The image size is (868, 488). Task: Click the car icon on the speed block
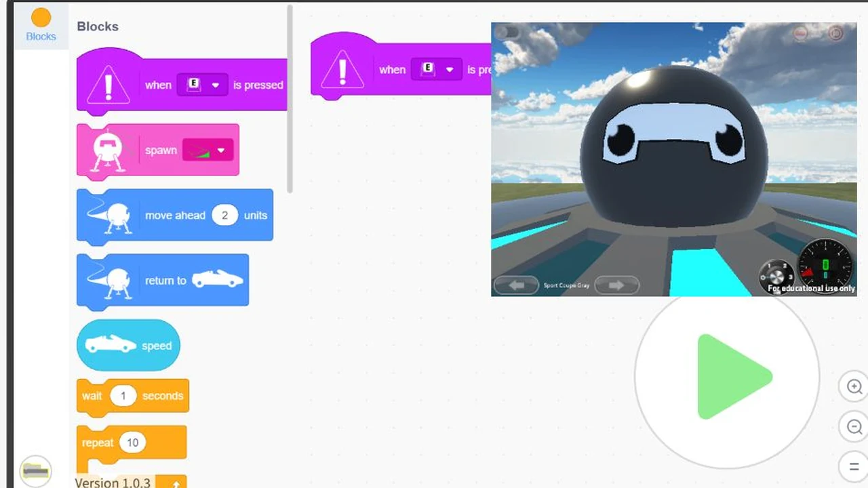(x=111, y=345)
